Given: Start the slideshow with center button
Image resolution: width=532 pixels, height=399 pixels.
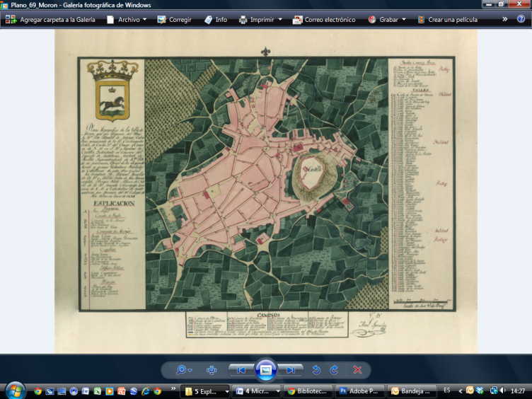Looking at the screenshot, I should point(266,369).
